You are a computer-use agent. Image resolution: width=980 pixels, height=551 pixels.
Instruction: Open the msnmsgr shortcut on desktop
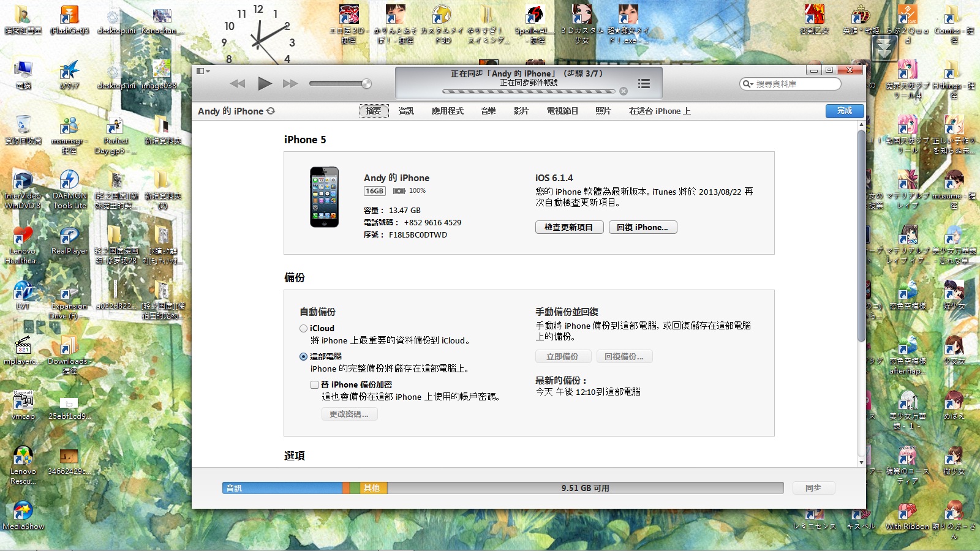coord(69,135)
